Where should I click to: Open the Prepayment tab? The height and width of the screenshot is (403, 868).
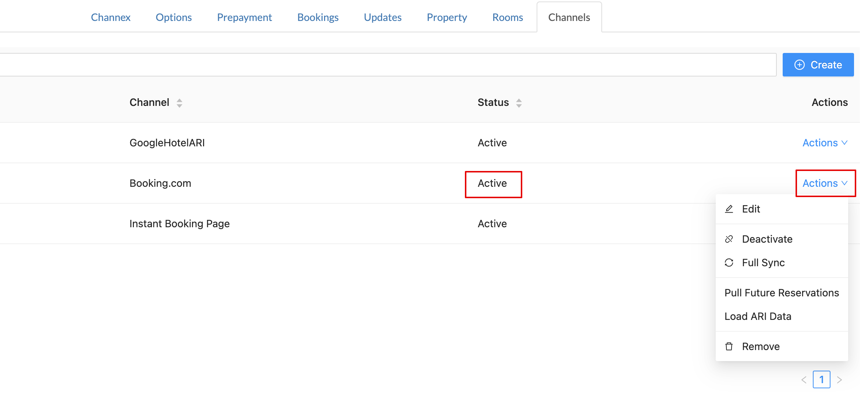pyautogui.click(x=244, y=17)
